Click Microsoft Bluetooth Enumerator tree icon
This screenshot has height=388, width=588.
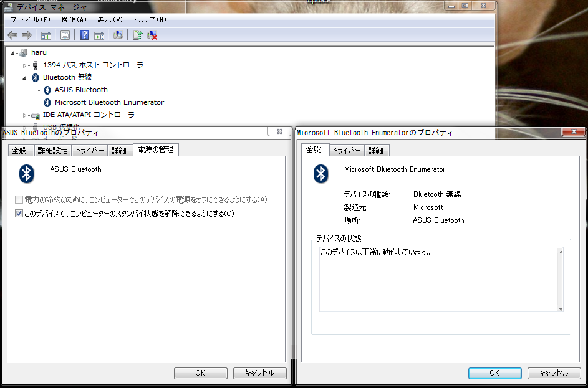[x=47, y=102]
